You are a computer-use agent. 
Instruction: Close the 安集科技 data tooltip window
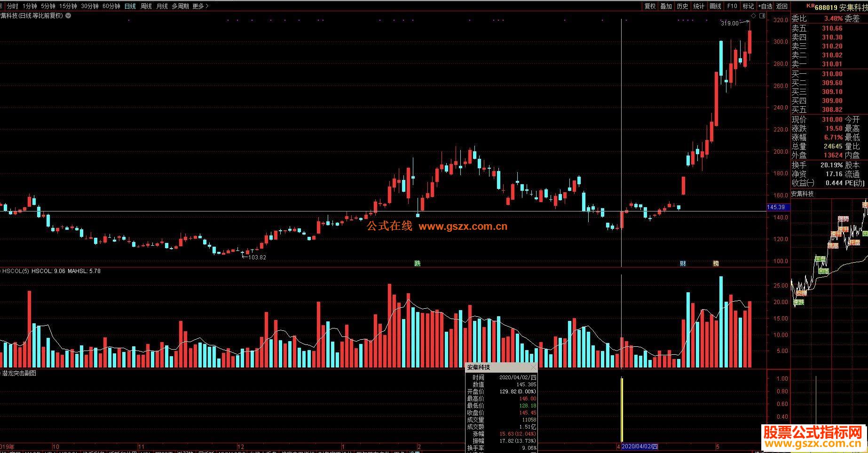click(533, 367)
